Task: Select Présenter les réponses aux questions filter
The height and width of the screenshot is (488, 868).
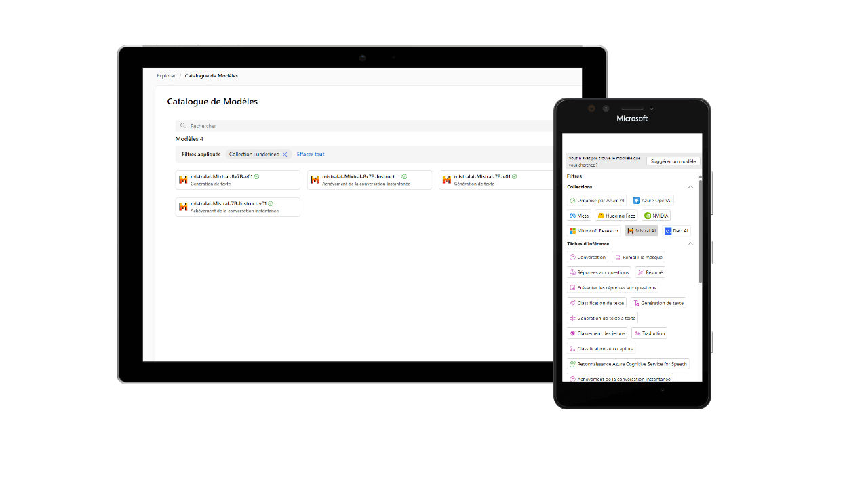Action: coord(612,288)
